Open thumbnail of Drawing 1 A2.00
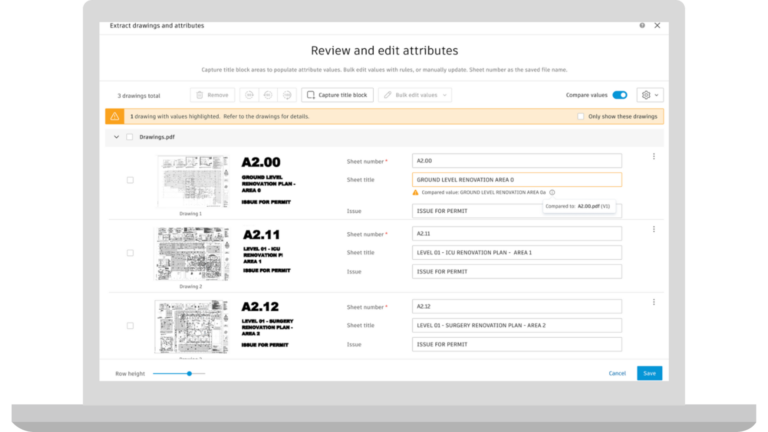 click(x=192, y=182)
